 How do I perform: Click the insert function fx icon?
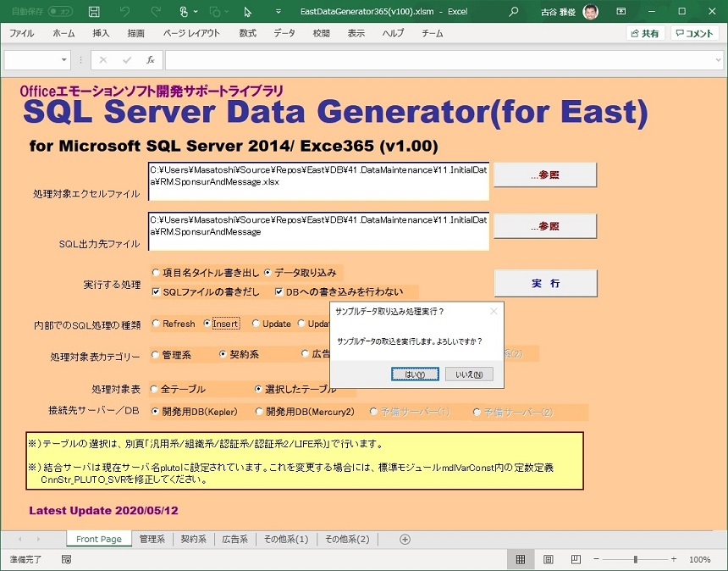pos(151,60)
